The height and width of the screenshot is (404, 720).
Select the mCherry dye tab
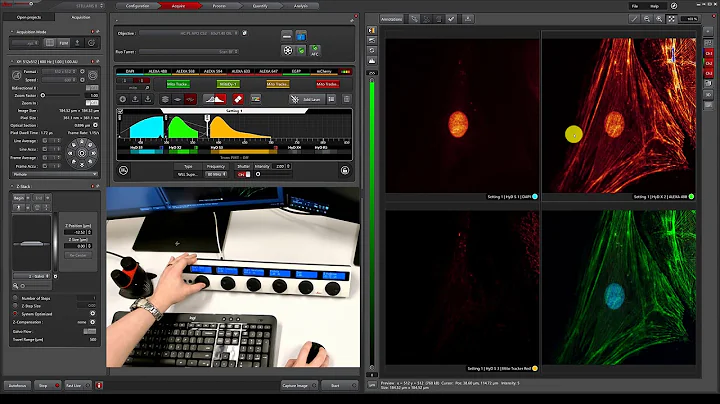point(324,71)
